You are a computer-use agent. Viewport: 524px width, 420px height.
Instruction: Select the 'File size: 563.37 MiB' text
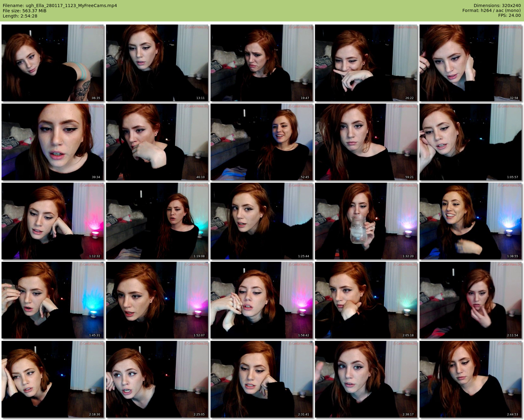click(x=25, y=11)
